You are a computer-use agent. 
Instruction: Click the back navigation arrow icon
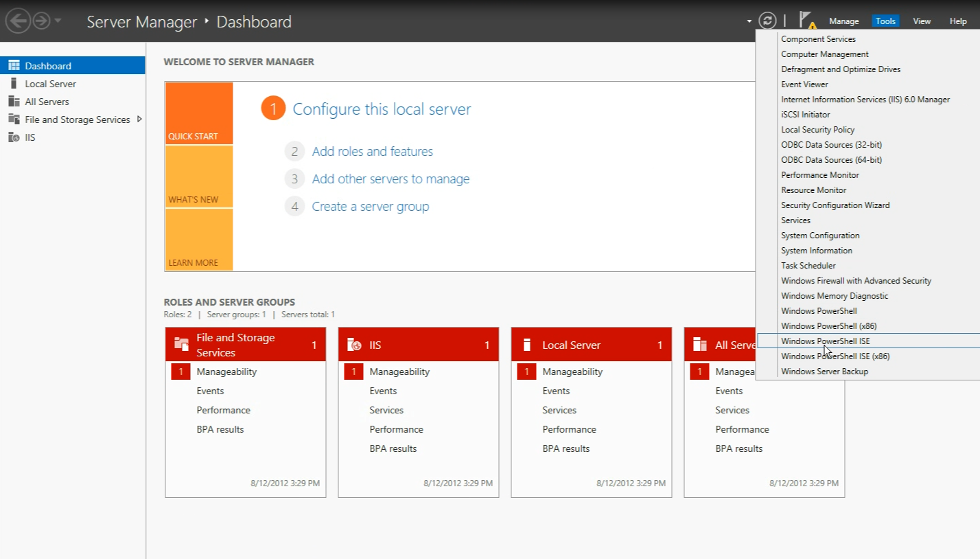17,21
